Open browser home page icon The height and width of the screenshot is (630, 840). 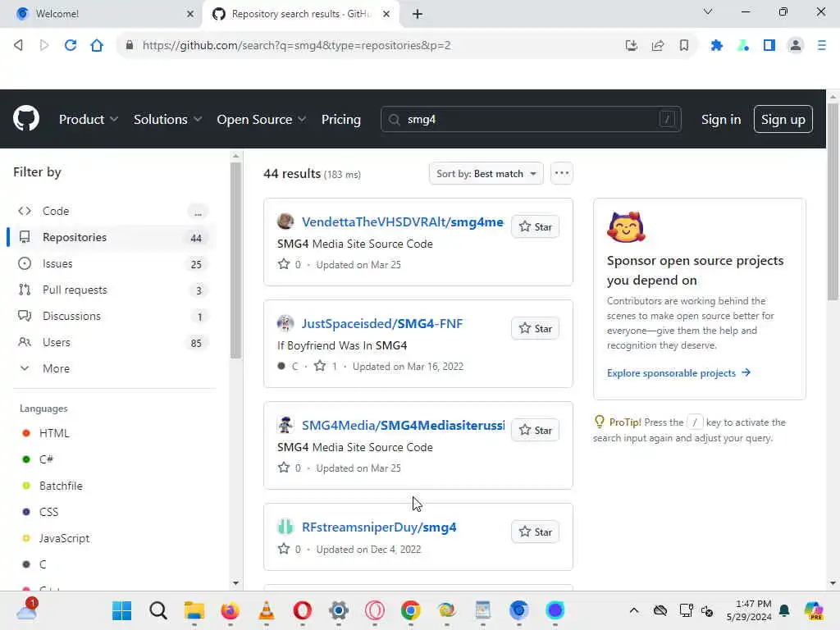[x=97, y=46]
